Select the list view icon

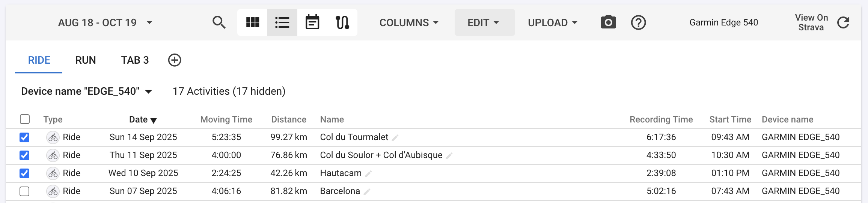pyautogui.click(x=282, y=22)
